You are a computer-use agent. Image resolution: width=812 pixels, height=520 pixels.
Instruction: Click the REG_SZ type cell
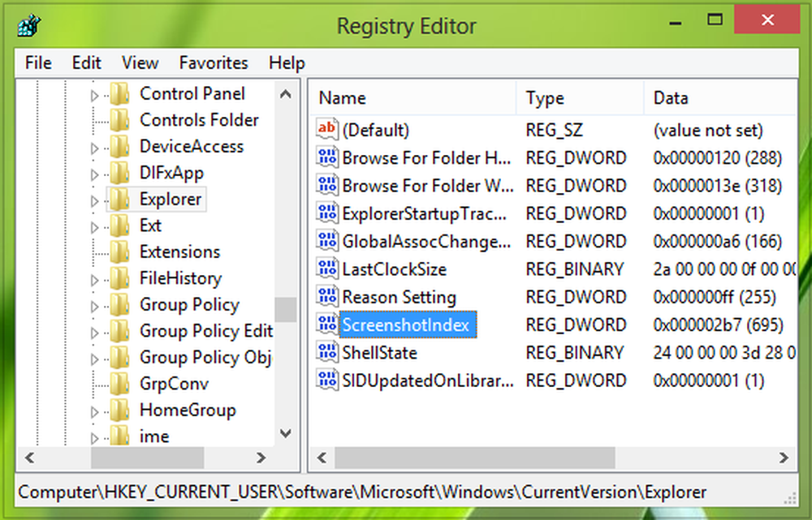point(554,130)
